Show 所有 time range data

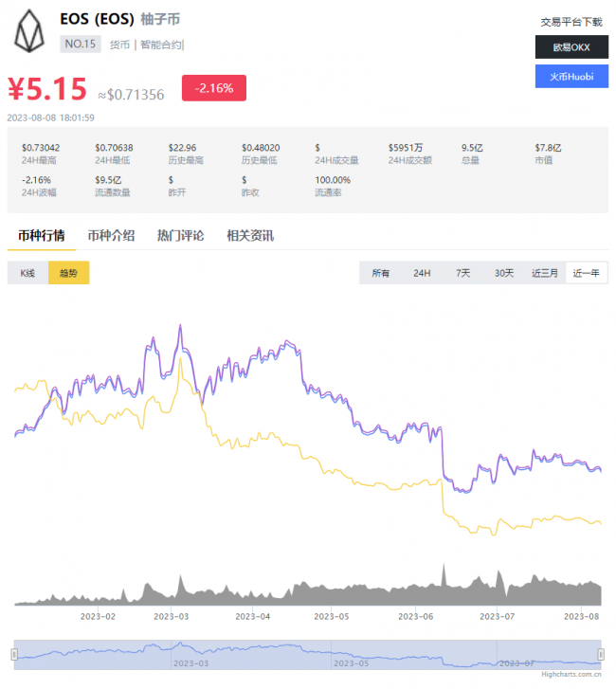tap(381, 273)
